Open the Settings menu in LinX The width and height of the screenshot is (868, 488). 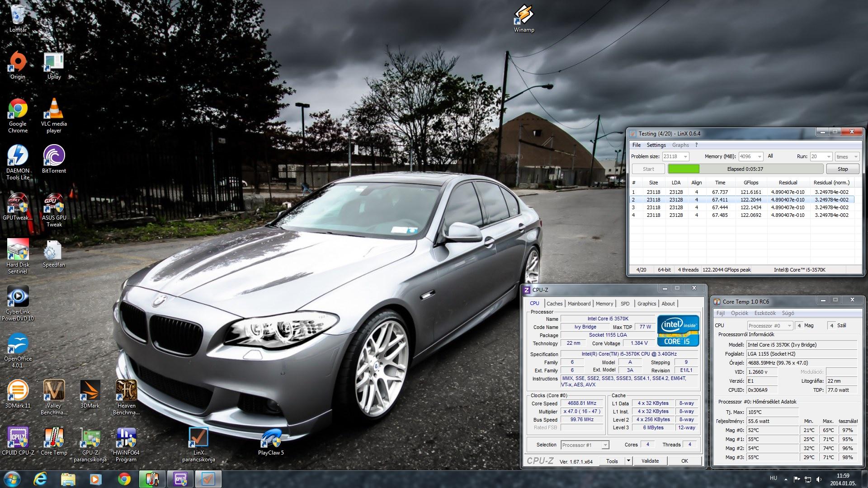[656, 145]
